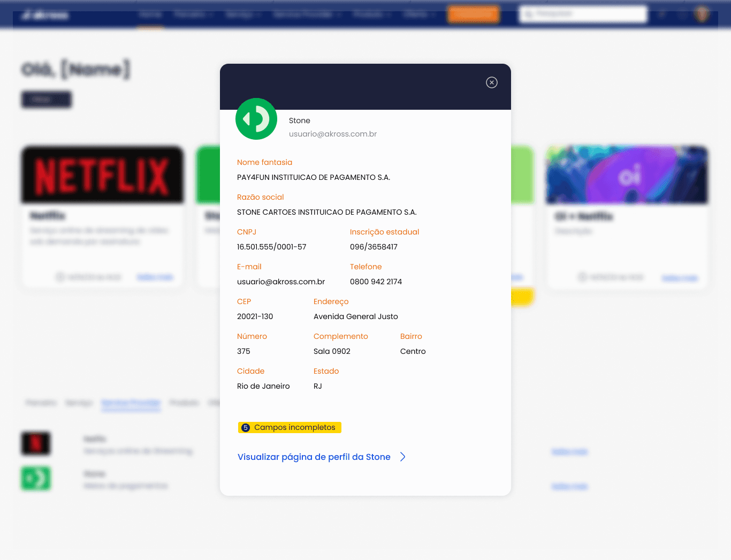Click the 'CEP' label
This screenshot has width=731, height=560.
click(244, 301)
